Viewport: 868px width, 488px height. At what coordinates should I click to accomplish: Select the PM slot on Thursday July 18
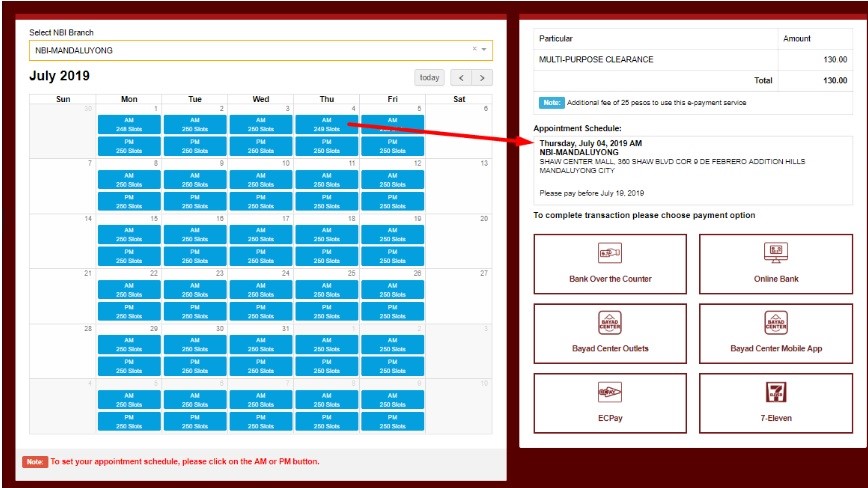point(327,256)
